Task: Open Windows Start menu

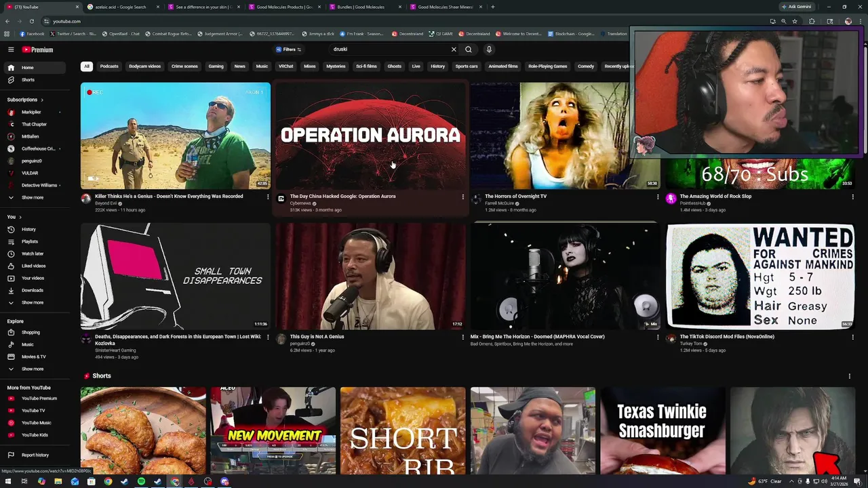Action: [x=7, y=482]
